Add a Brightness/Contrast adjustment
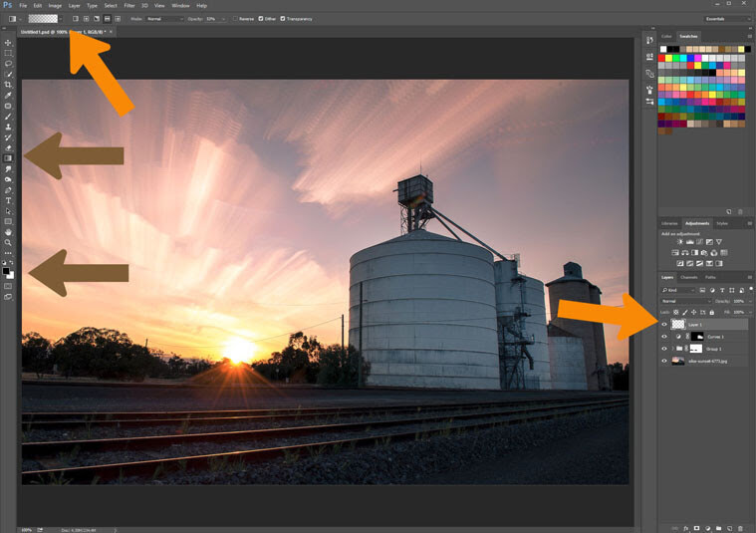 click(x=680, y=242)
